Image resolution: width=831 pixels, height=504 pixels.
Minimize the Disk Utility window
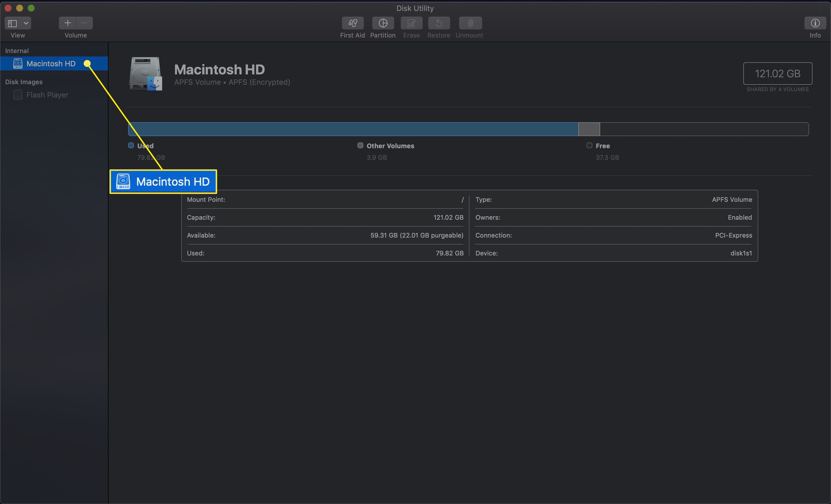(x=20, y=8)
